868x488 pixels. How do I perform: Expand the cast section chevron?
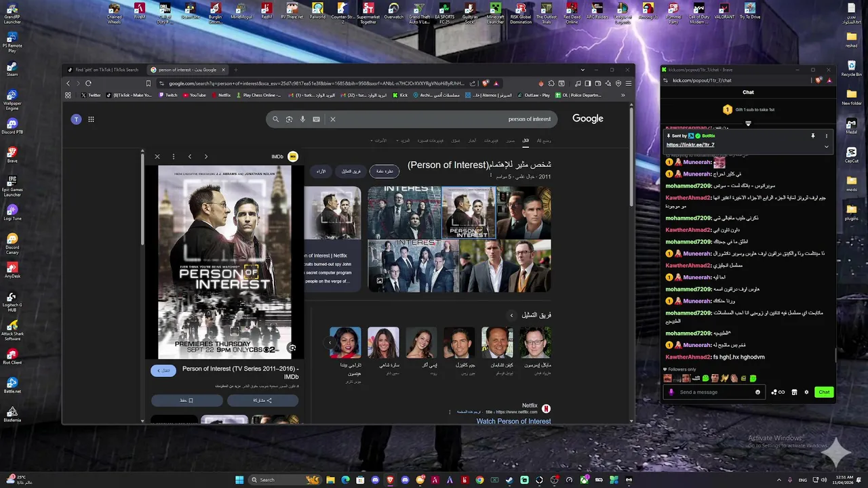click(511, 315)
